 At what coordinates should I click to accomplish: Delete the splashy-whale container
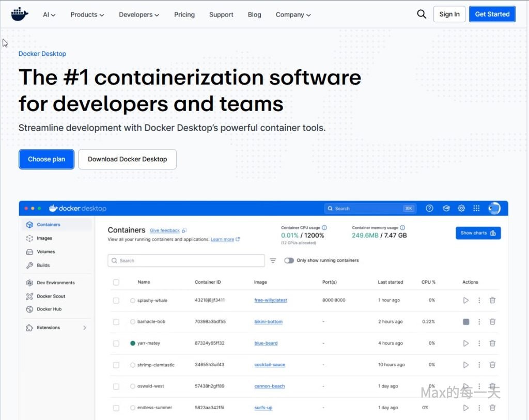(492, 300)
